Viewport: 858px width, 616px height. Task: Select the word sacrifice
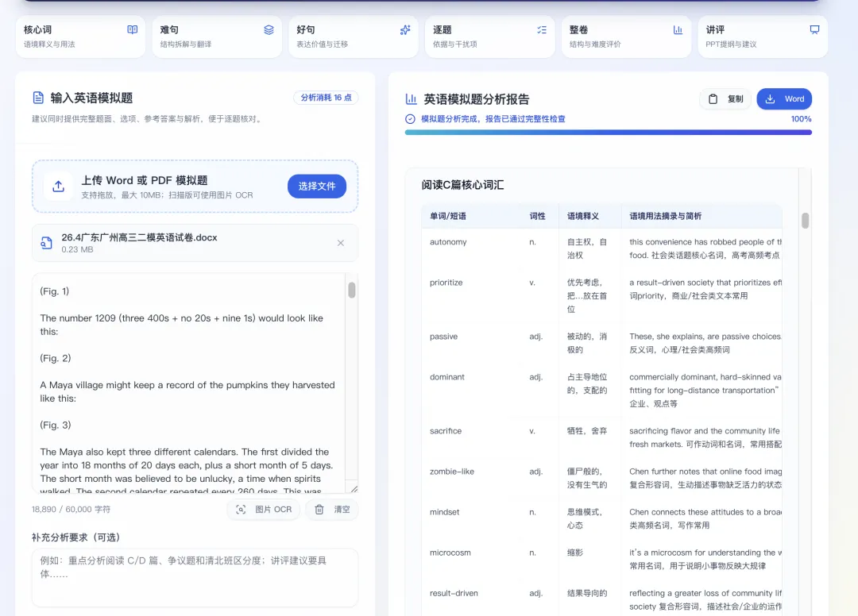click(446, 431)
